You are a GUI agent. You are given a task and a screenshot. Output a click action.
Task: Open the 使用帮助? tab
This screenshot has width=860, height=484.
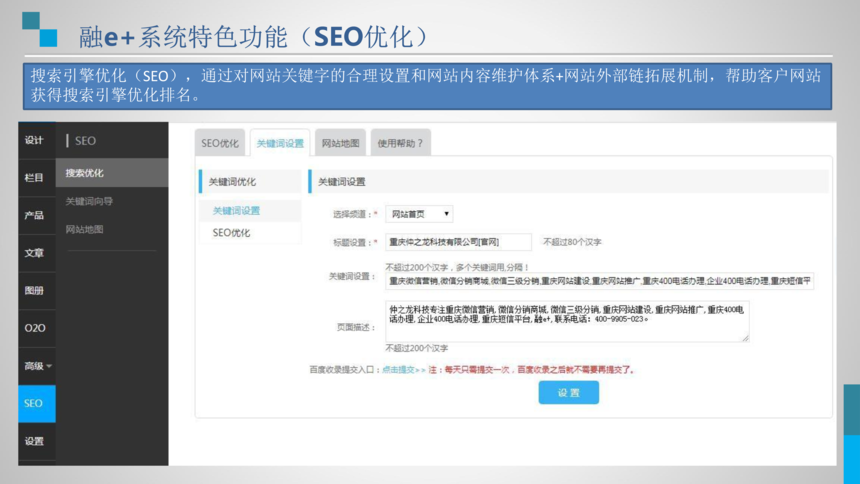pyautogui.click(x=400, y=143)
